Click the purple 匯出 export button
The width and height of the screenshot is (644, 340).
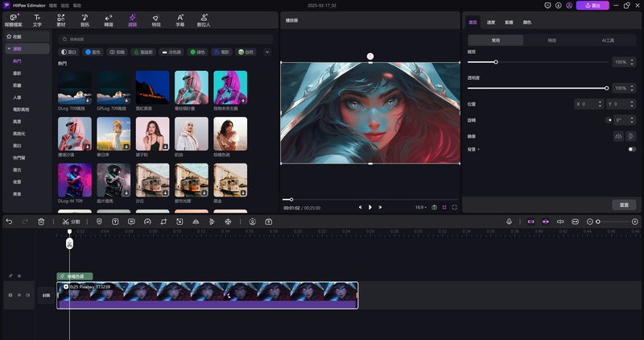click(592, 5)
